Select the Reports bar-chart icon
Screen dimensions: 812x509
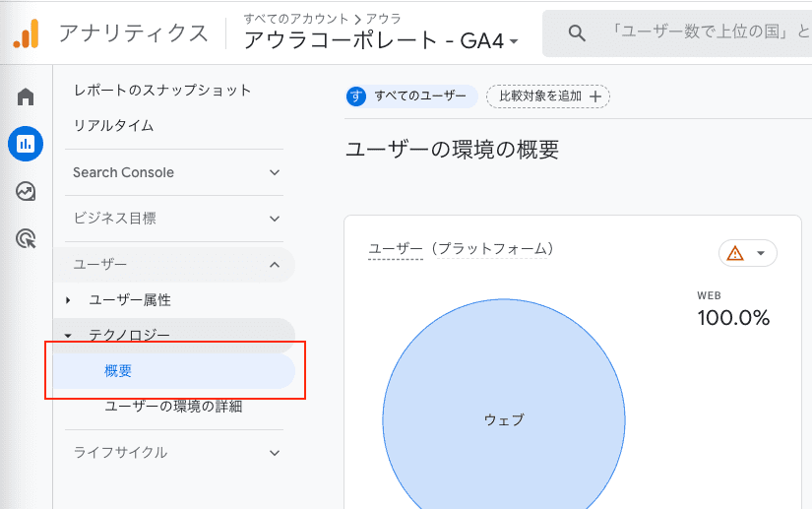(26, 144)
